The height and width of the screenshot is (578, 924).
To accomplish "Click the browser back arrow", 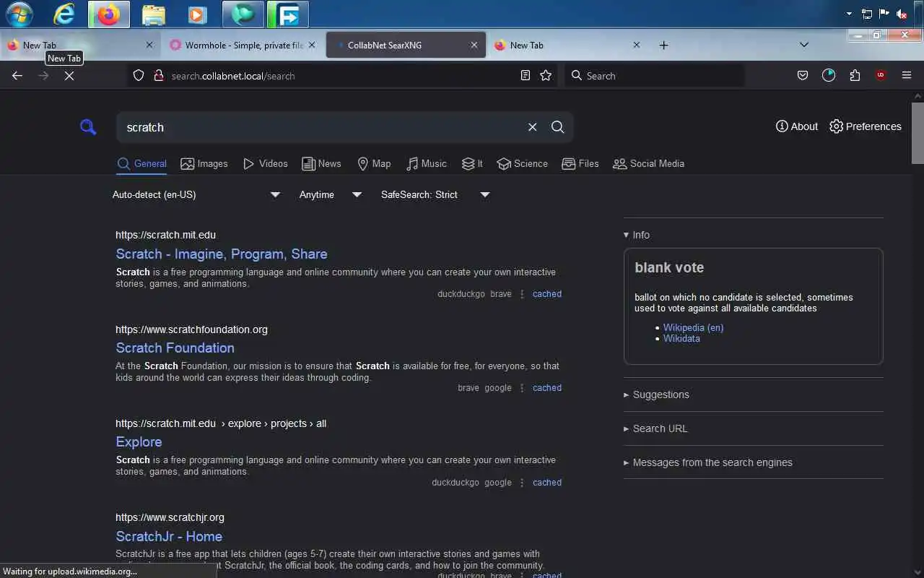I will coord(17,75).
